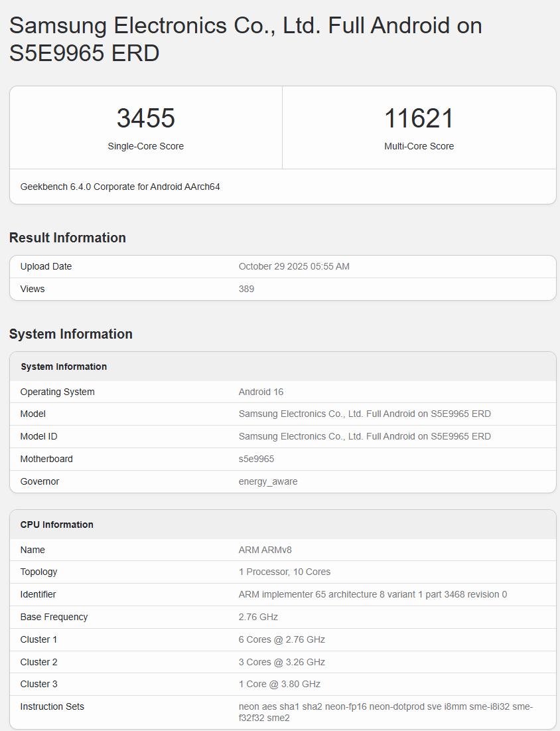The width and height of the screenshot is (560, 731).
Task: Click the topology value 1 Processor, 10 Cores
Action: 284,572
